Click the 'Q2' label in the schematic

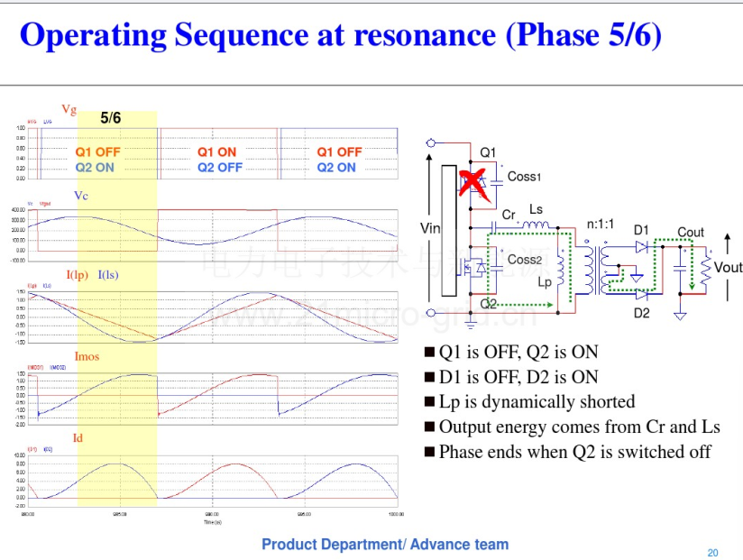point(488,303)
